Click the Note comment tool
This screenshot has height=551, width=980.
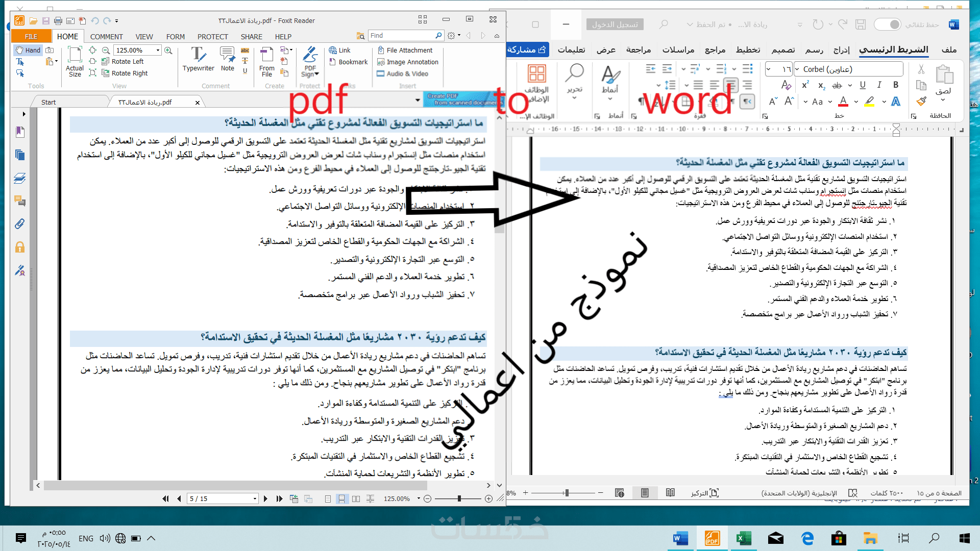click(227, 59)
